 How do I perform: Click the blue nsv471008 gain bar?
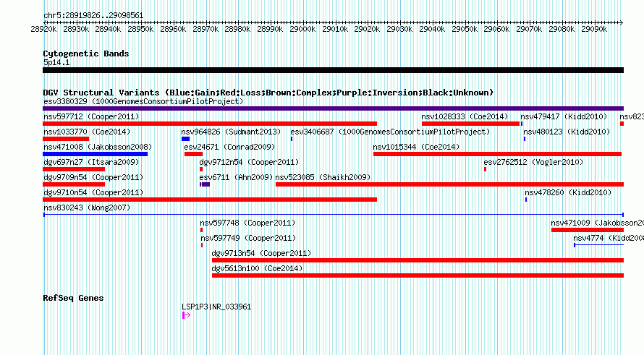96,154
